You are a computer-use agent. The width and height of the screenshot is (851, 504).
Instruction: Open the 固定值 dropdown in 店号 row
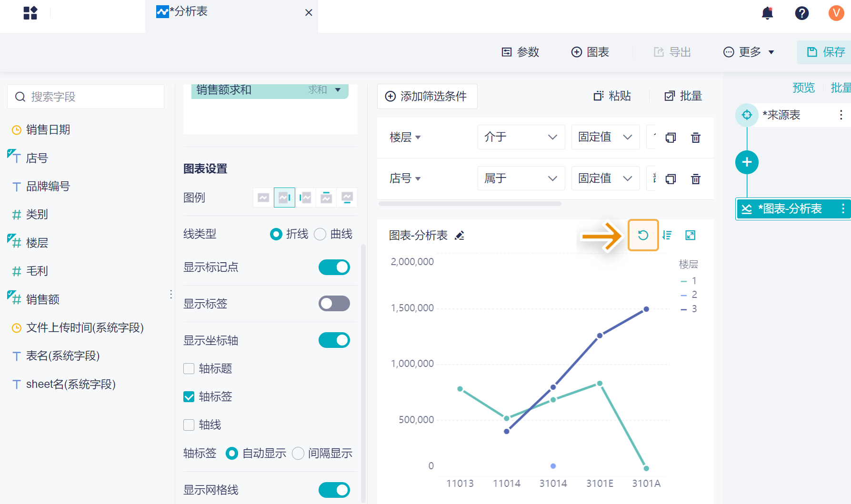click(x=605, y=178)
